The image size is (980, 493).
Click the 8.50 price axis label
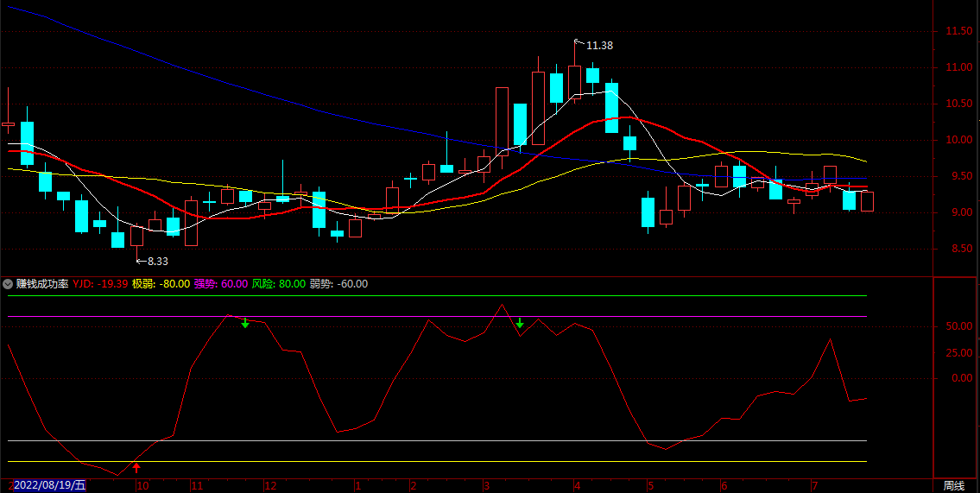click(960, 249)
